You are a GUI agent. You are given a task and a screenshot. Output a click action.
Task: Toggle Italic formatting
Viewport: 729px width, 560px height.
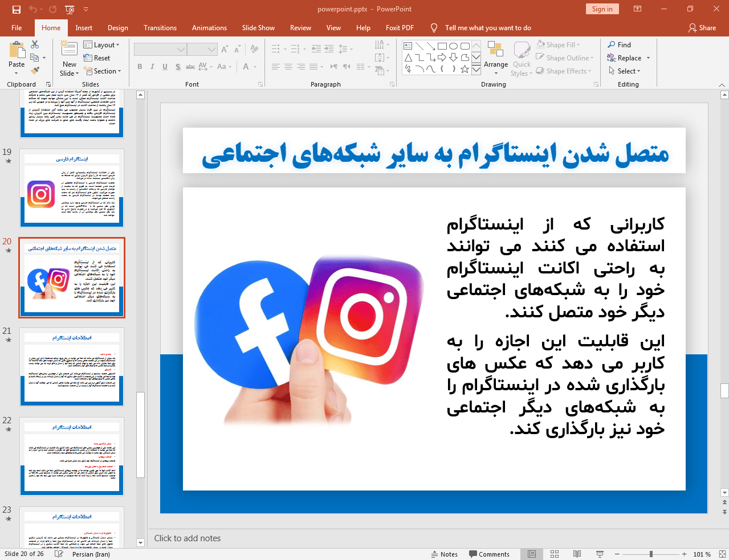coord(152,67)
